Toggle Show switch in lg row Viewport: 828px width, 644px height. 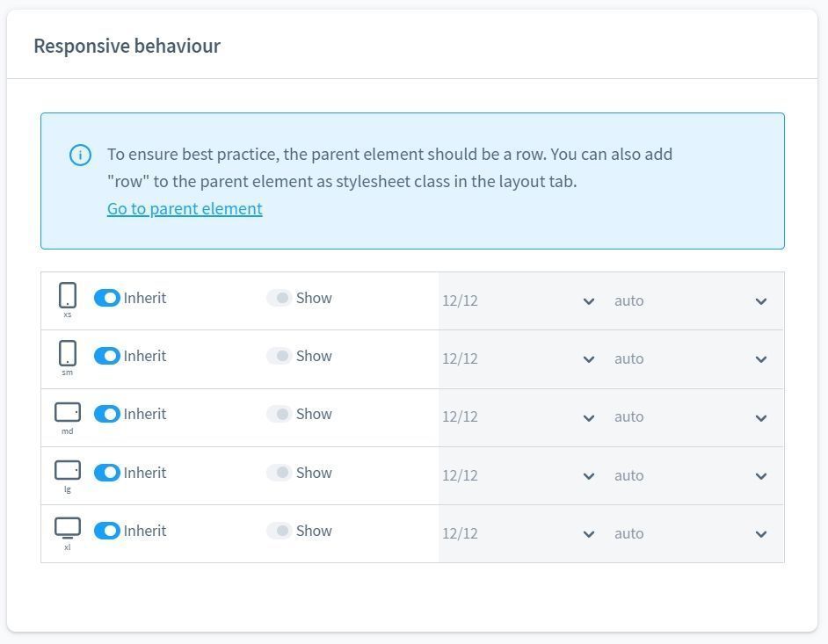(279, 473)
